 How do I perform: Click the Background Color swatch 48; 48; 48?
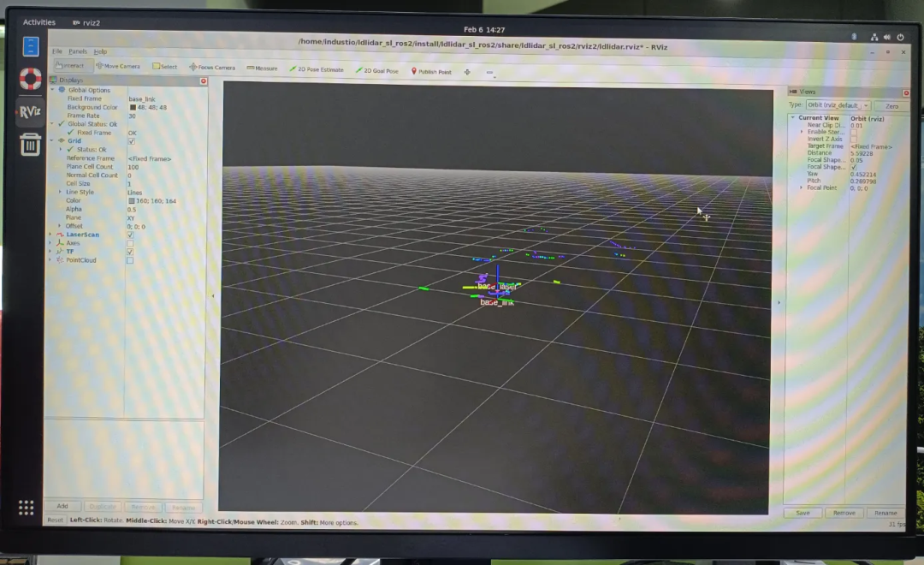133,107
